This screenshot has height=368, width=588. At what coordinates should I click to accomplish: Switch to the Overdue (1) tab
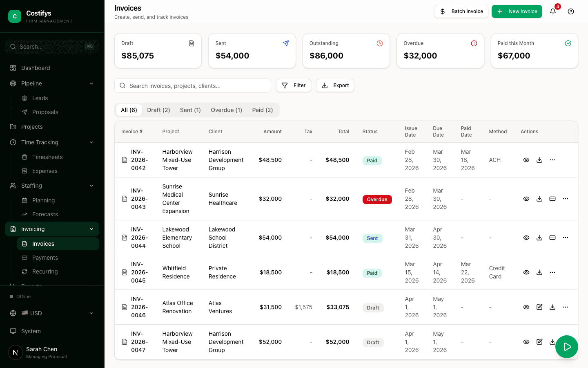coord(226,110)
